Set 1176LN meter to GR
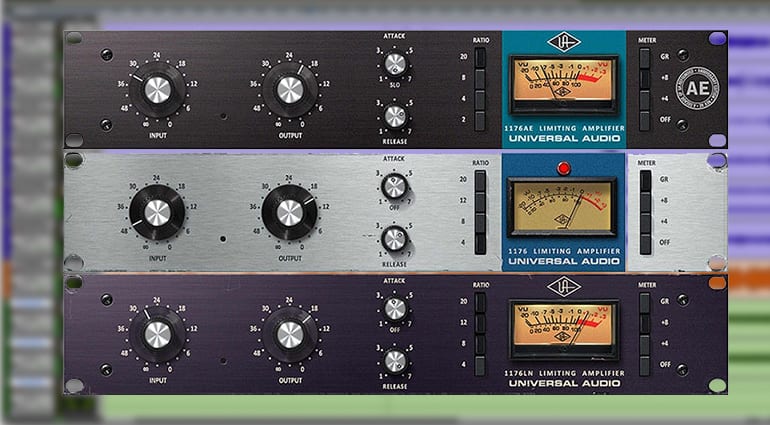 coord(645,303)
